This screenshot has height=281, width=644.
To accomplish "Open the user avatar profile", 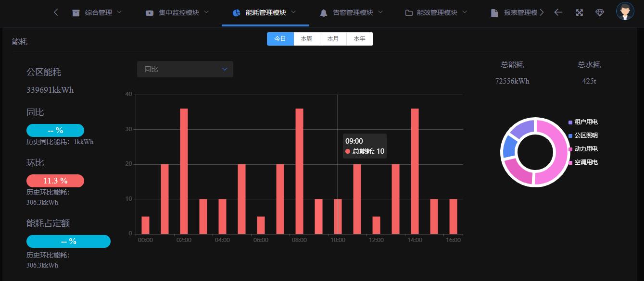I will point(625,11).
